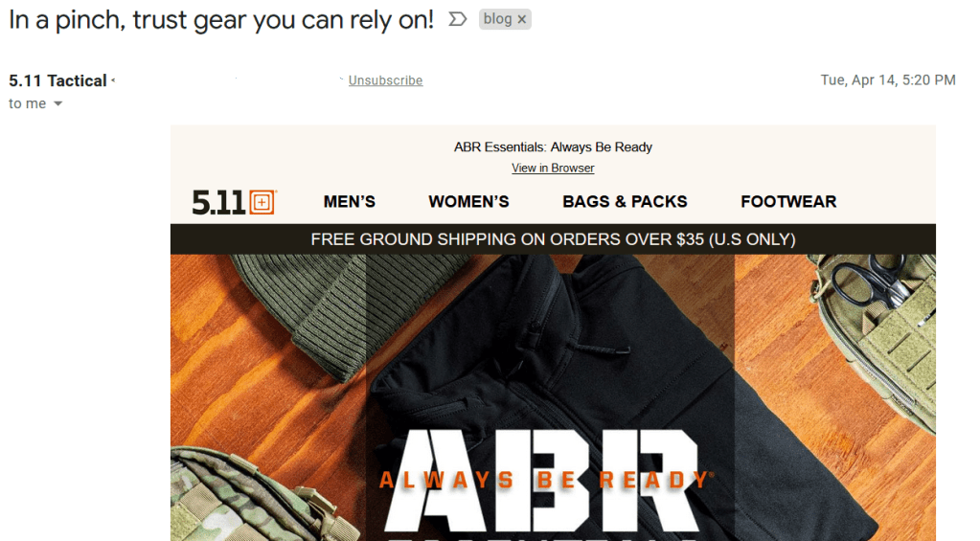Expand the 'to me' recipient details arrow
The image size is (980, 541).
point(58,103)
